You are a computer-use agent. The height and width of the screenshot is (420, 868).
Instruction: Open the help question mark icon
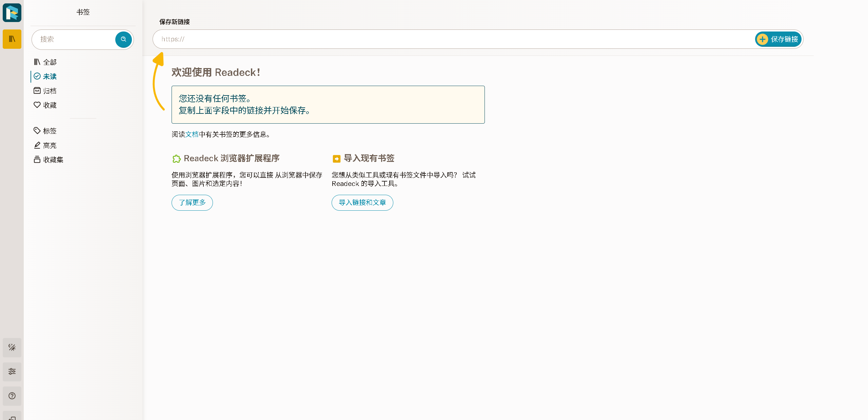12,396
